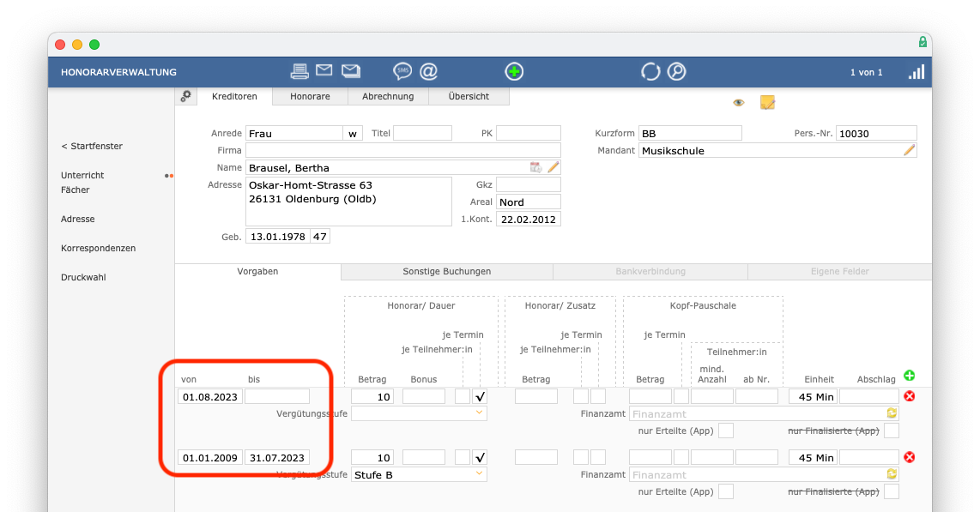The image size is (980, 512).
Task: Open the Stufe B Vergütungsstufe dropdown
Action: tap(419, 474)
